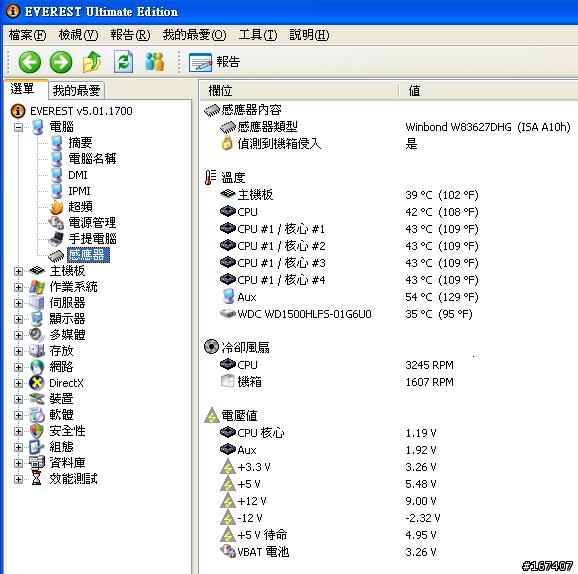Viewport: 578px width, 574px height.
Task: Click the shield icon for 安全性
Action: pos(37,431)
